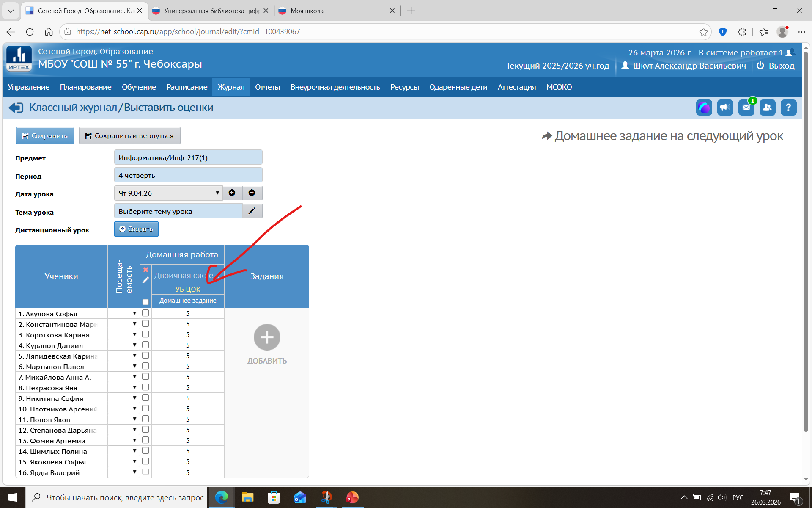The image size is (812, 508).
Task: Expand attendance dropdown for Куранов Даниил
Action: pyautogui.click(x=134, y=345)
